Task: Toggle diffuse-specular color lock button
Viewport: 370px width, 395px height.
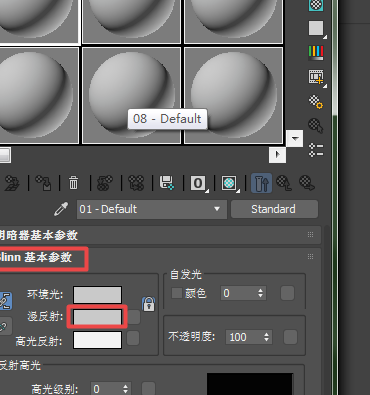Action: [x=5, y=326]
